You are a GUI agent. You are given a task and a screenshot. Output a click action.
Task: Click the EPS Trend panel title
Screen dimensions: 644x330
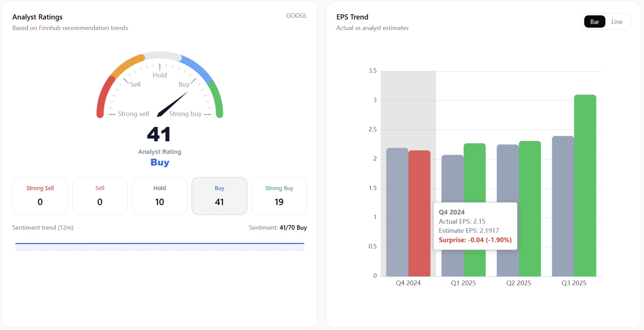click(352, 17)
